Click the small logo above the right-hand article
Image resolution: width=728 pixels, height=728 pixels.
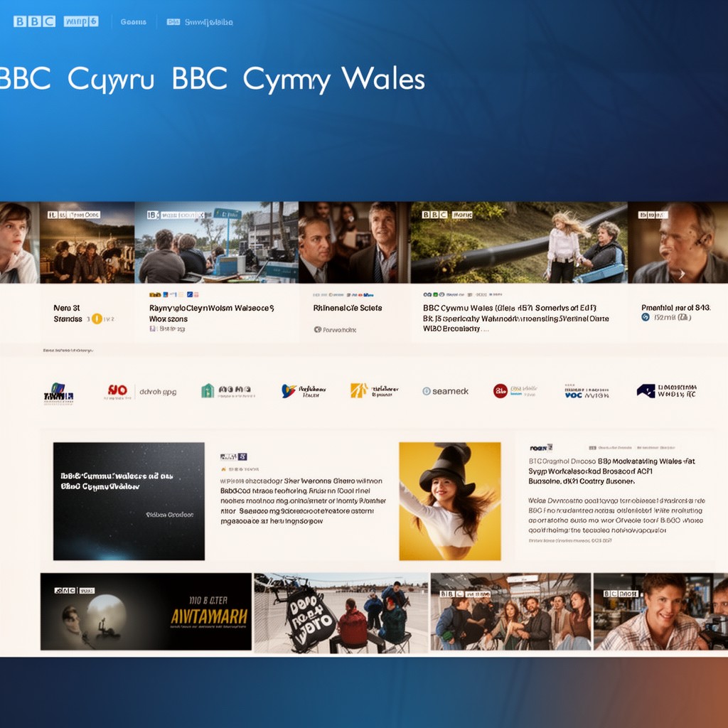tap(541, 448)
